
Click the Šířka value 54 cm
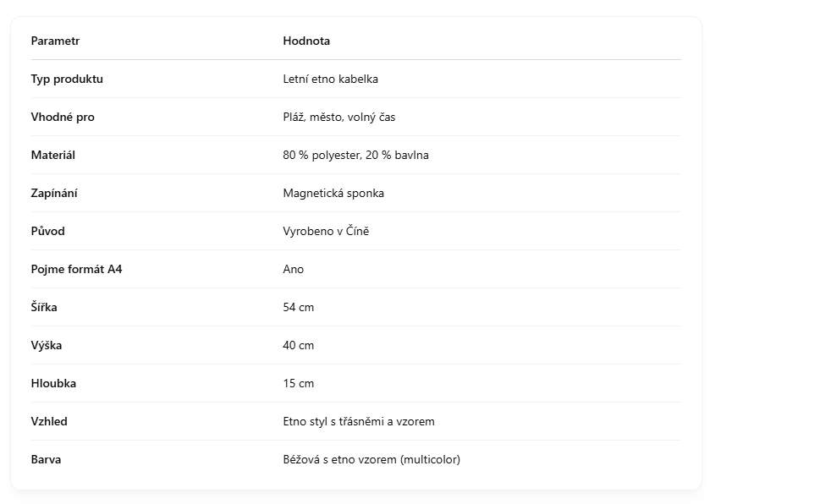click(299, 308)
